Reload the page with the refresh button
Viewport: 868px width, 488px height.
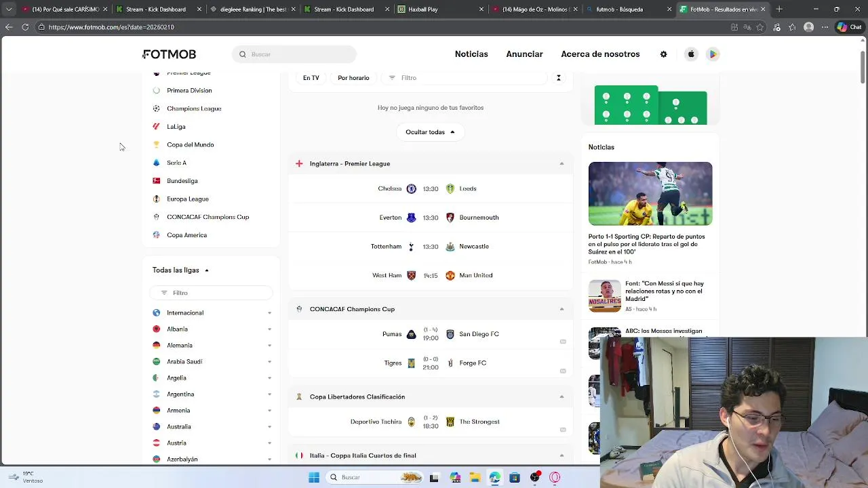coord(25,27)
